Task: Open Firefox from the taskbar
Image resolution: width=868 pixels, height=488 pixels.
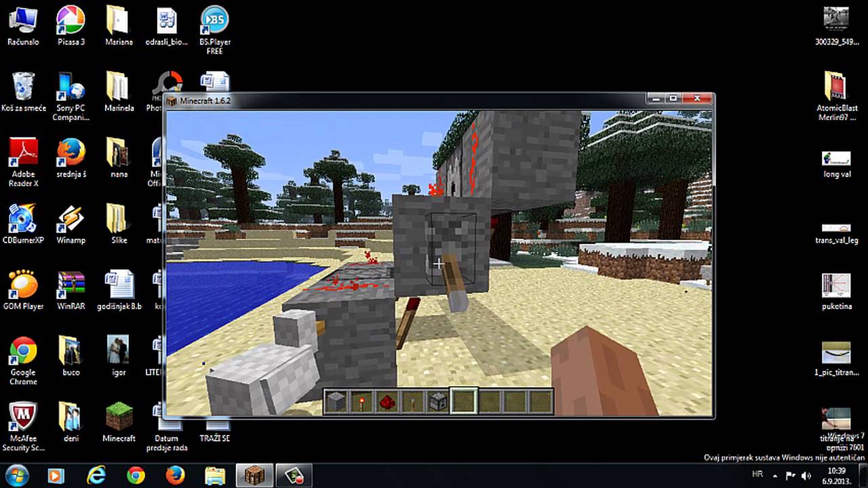Action: pos(175,475)
